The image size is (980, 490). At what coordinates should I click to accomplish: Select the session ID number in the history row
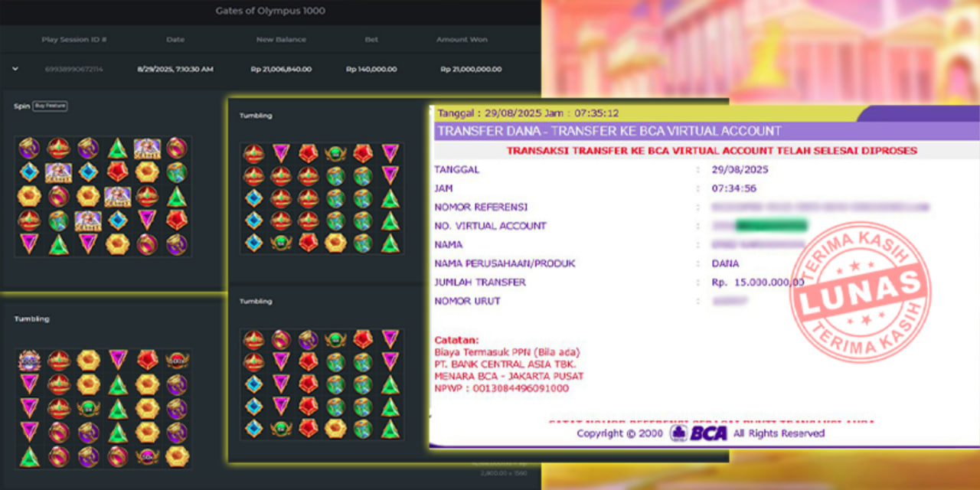point(74,69)
